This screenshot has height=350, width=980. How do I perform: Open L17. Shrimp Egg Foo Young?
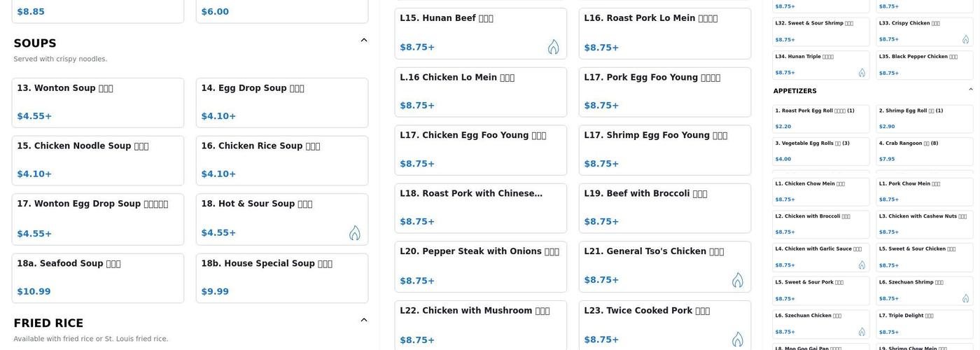[x=664, y=150]
